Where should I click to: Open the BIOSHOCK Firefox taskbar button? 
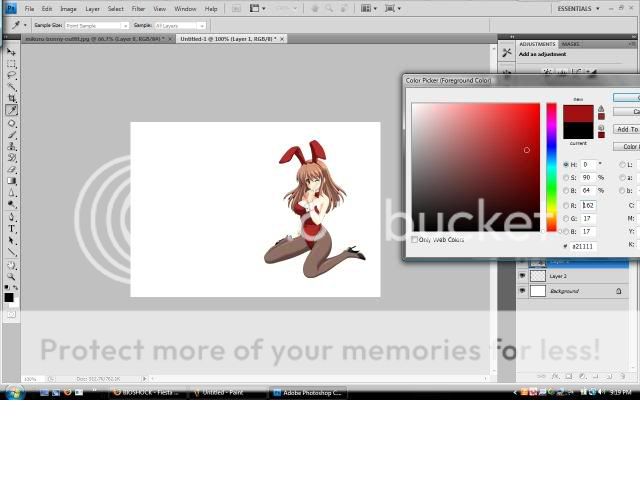click(x=145, y=393)
